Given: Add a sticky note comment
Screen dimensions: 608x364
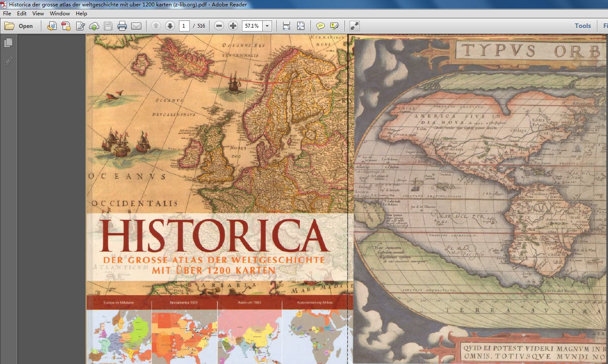Looking at the screenshot, I should 321,26.
